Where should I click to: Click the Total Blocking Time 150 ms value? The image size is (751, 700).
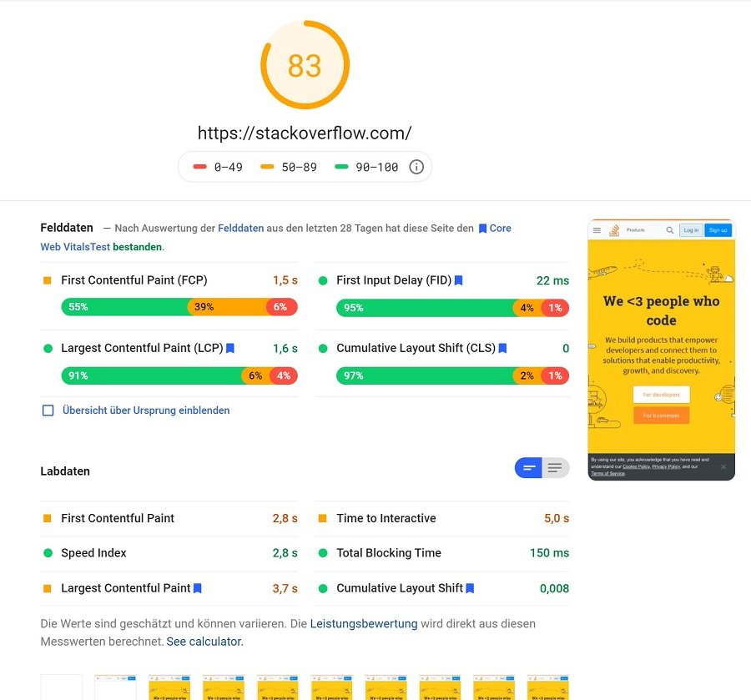click(x=549, y=553)
